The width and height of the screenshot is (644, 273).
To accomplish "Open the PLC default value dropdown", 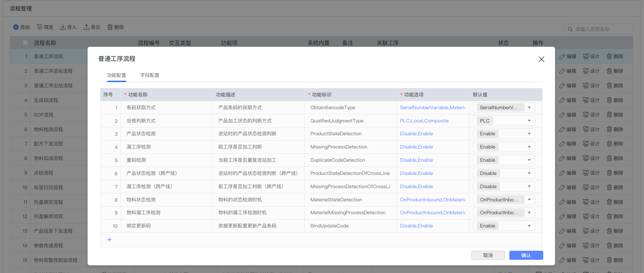I will pos(529,121).
